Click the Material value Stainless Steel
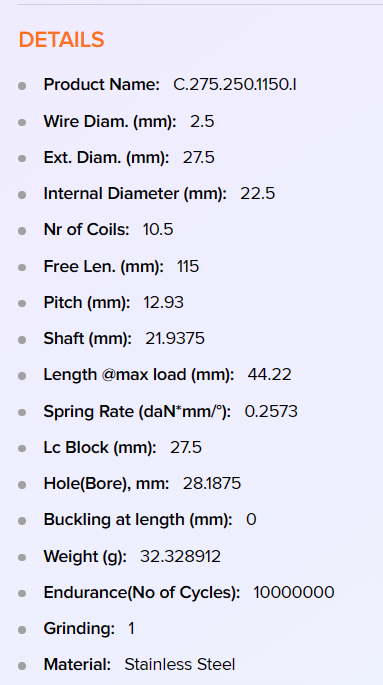Image resolution: width=383 pixels, height=685 pixels. click(x=180, y=664)
